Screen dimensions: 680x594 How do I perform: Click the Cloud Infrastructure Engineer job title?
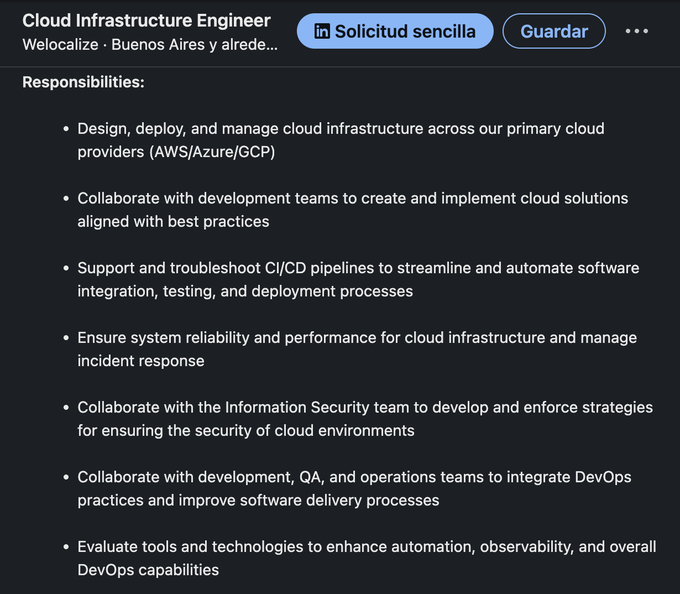click(x=147, y=21)
